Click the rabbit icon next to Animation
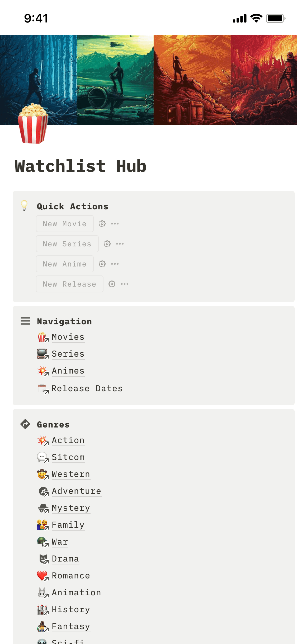 [41, 592]
